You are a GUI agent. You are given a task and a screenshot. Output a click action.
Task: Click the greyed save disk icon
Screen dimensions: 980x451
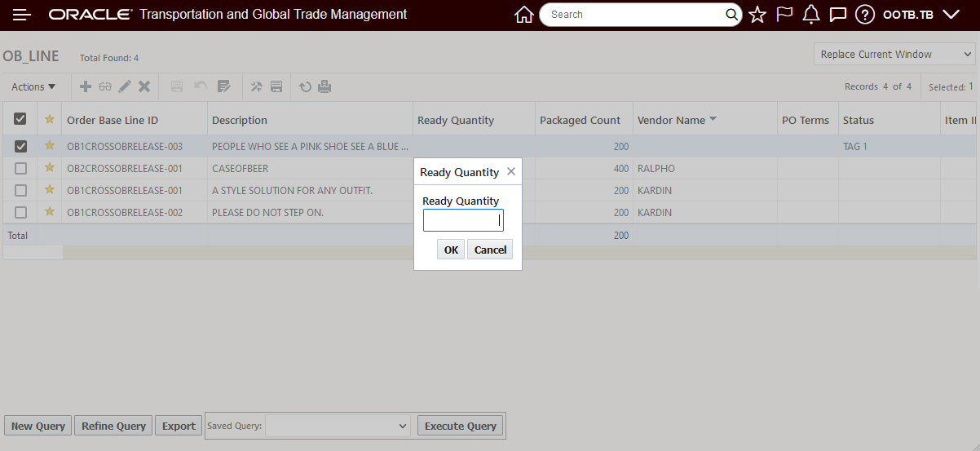tap(176, 86)
